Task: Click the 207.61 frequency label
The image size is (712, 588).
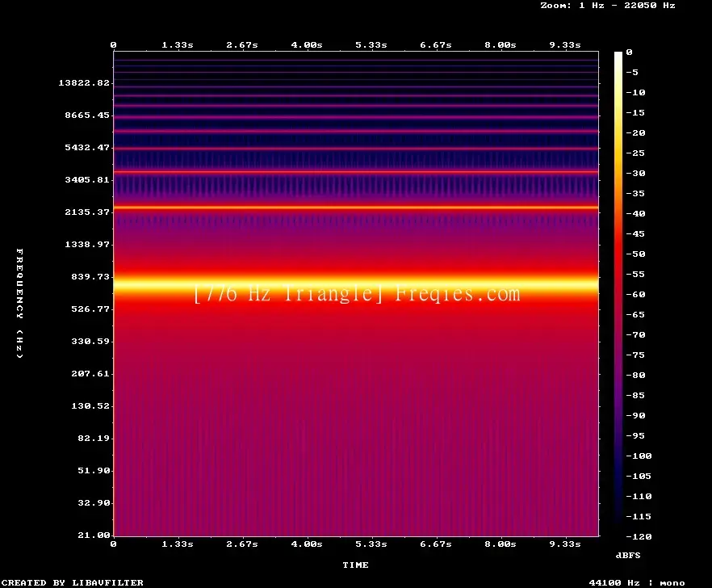Action: (x=90, y=373)
